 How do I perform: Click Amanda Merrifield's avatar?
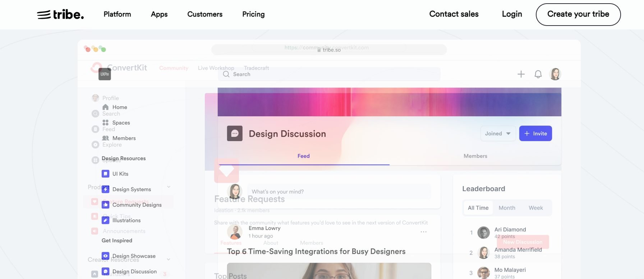coord(484,253)
